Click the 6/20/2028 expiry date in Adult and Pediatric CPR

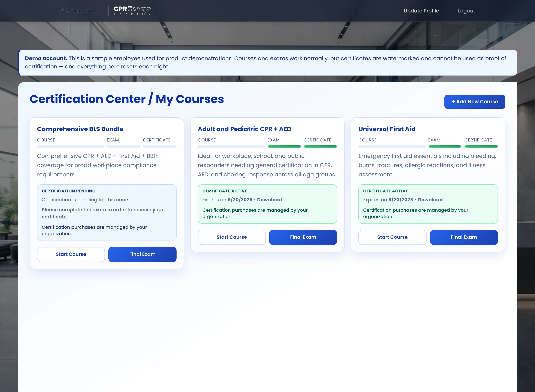[x=240, y=200]
